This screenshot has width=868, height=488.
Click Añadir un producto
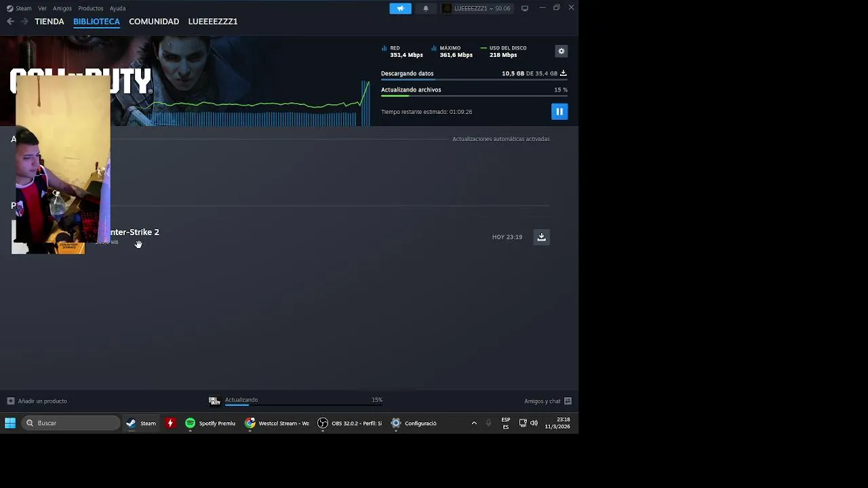(x=37, y=401)
